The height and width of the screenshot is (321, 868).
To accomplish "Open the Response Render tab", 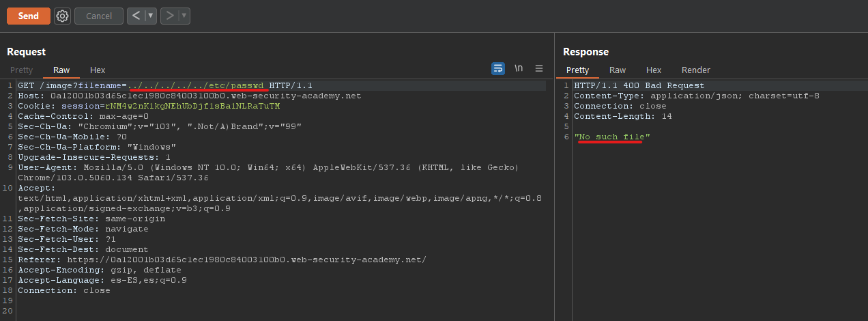I will 696,70.
